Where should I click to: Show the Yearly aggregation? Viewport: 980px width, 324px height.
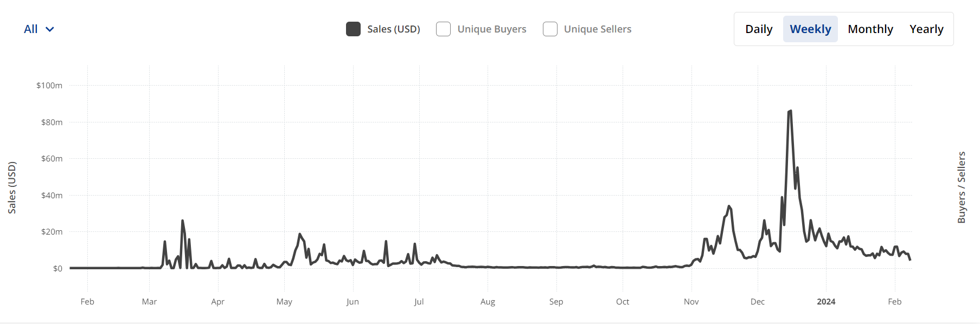[926, 29]
